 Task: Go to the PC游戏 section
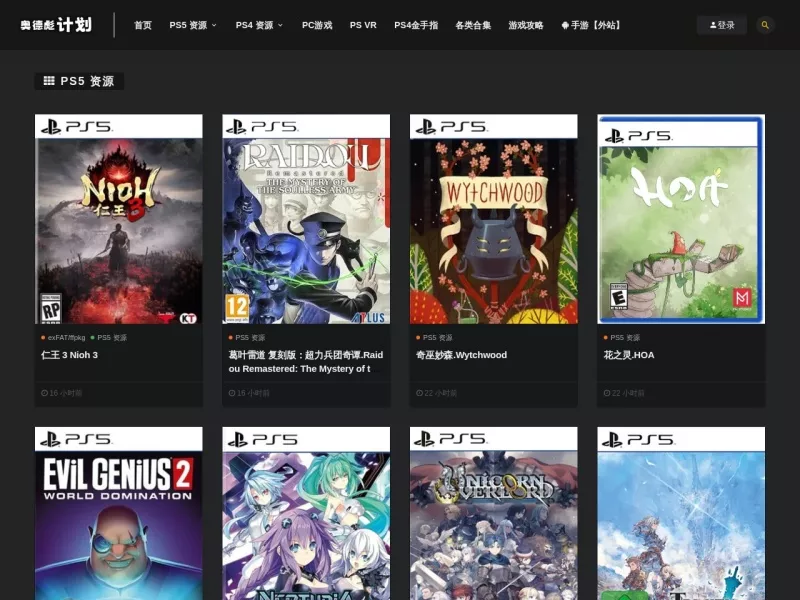[317, 25]
